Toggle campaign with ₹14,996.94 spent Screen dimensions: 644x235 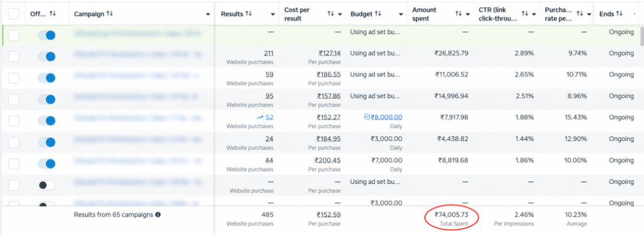tap(47, 99)
